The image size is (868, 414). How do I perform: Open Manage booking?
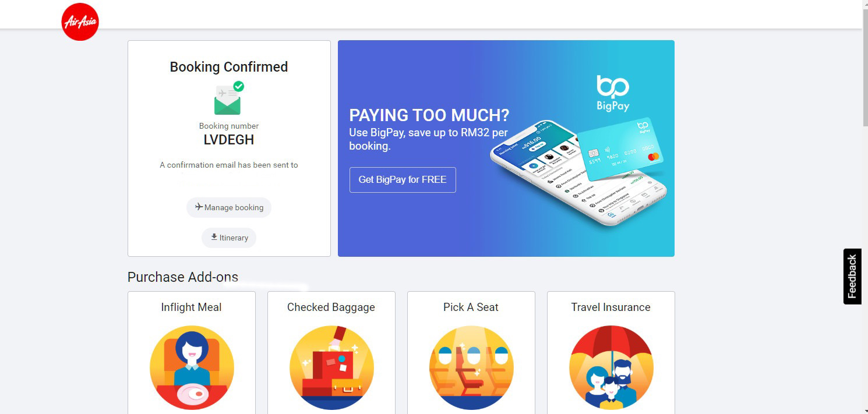pos(229,207)
